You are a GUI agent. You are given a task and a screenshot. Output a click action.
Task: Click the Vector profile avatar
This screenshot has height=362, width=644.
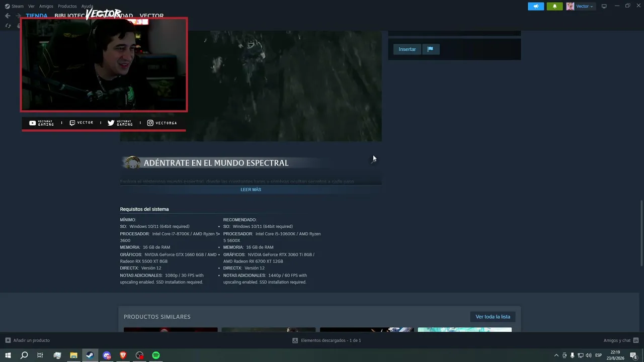tap(570, 6)
